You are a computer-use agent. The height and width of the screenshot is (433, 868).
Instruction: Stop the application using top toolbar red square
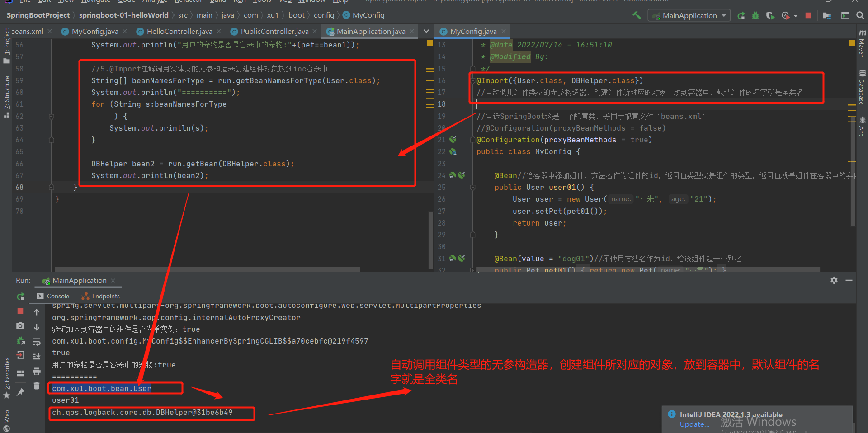[808, 15]
